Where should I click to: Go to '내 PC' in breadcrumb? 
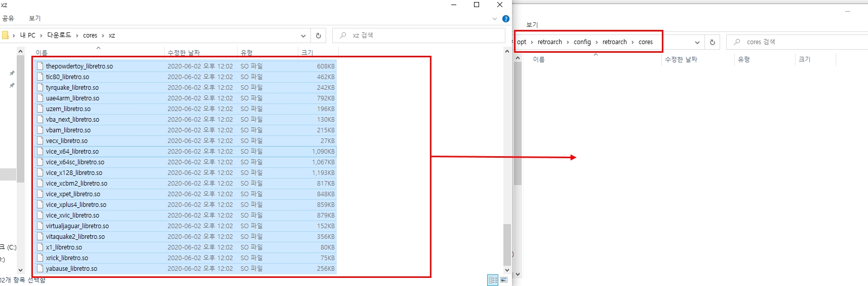coord(27,35)
